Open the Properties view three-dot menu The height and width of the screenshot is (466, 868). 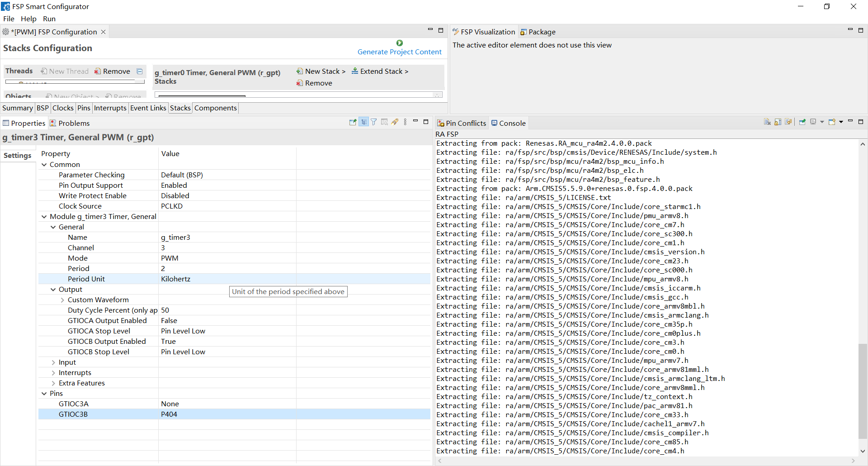coord(405,122)
